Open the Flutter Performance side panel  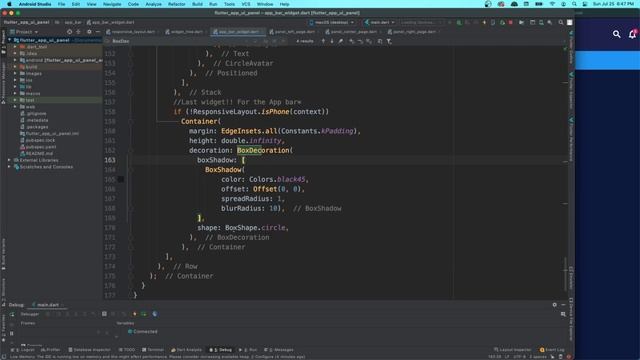click(571, 139)
